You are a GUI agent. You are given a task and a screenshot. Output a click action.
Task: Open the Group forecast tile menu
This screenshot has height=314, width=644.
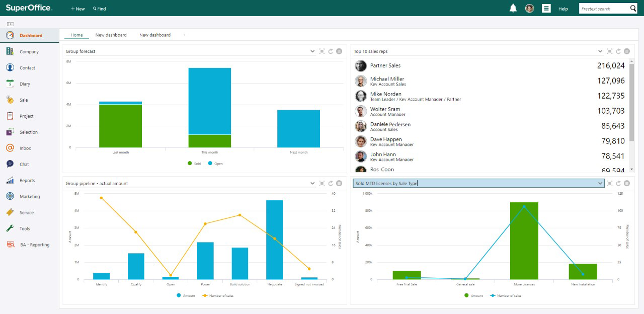tap(339, 51)
